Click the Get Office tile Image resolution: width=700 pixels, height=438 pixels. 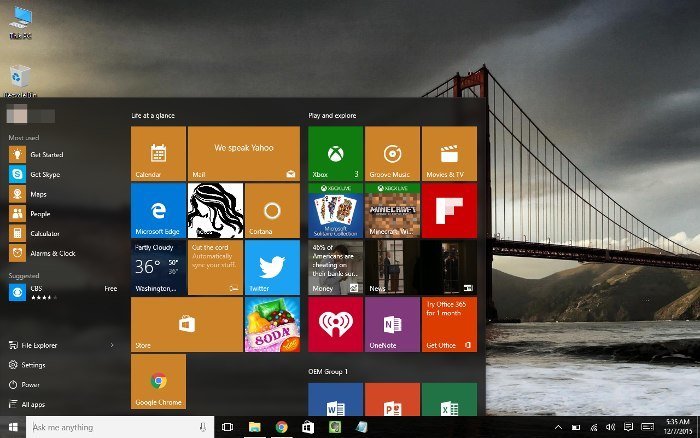point(449,325)
